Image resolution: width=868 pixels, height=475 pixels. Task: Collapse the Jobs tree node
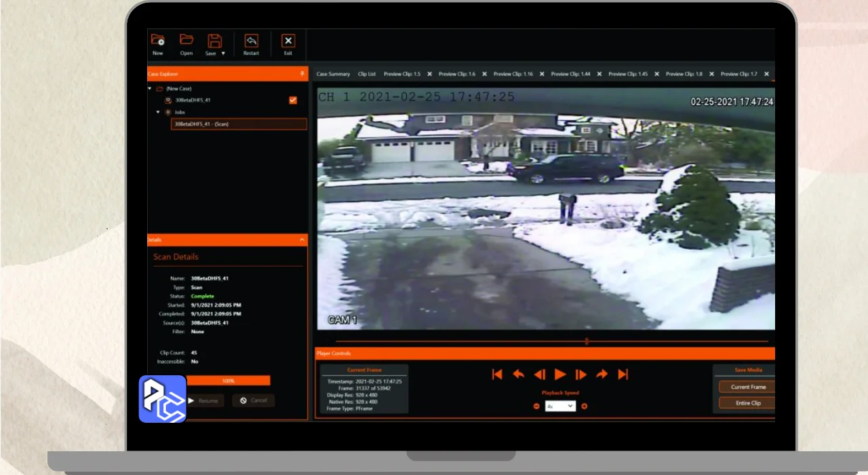click(x=158, y=112)
